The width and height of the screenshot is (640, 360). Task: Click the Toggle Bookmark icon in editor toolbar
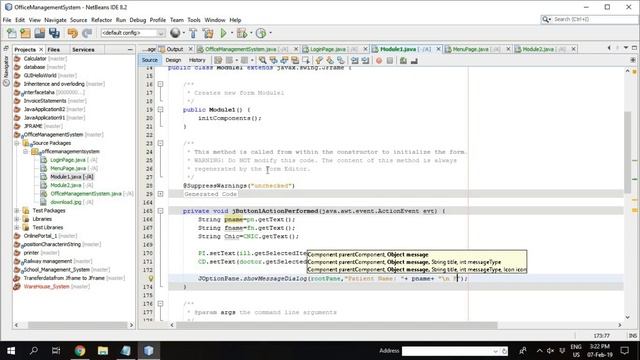340,60
